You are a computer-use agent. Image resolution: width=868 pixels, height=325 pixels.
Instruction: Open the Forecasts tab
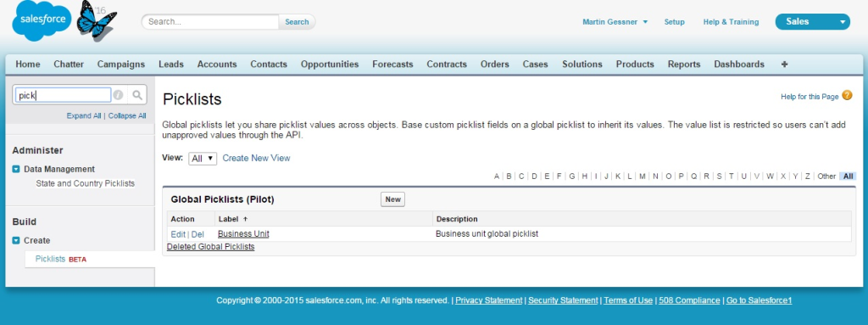392,64
